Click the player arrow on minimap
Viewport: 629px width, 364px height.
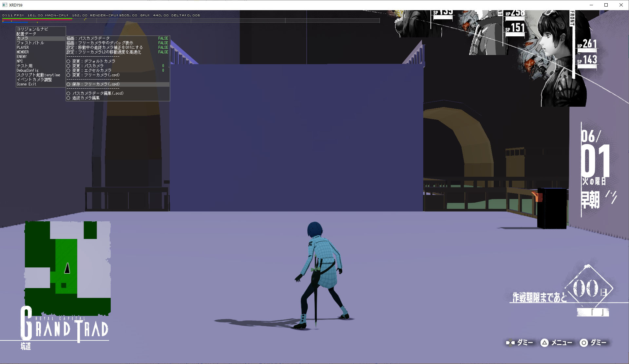click(x=67, y=268)
